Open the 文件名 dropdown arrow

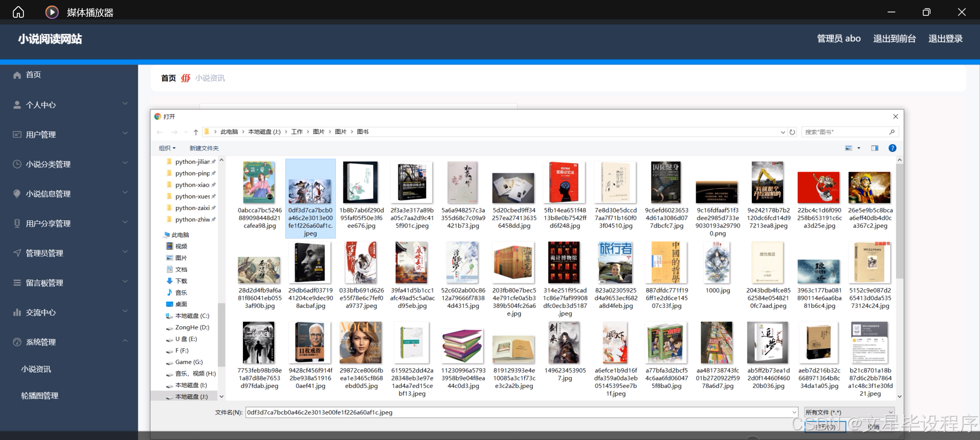[x=794, y=412]
